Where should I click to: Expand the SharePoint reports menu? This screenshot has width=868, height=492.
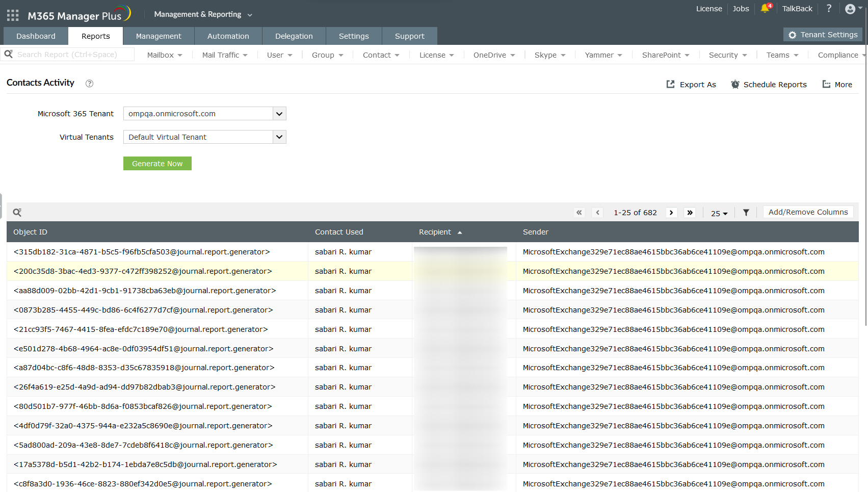pyautogui.click(x=666, y=55)
